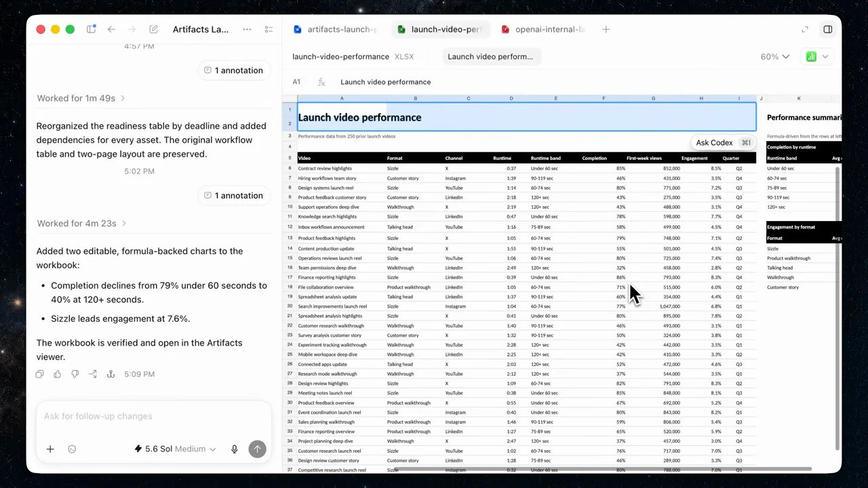
Task: Toggle the left sidebar panel icon
Action: [x=91, y=29]
